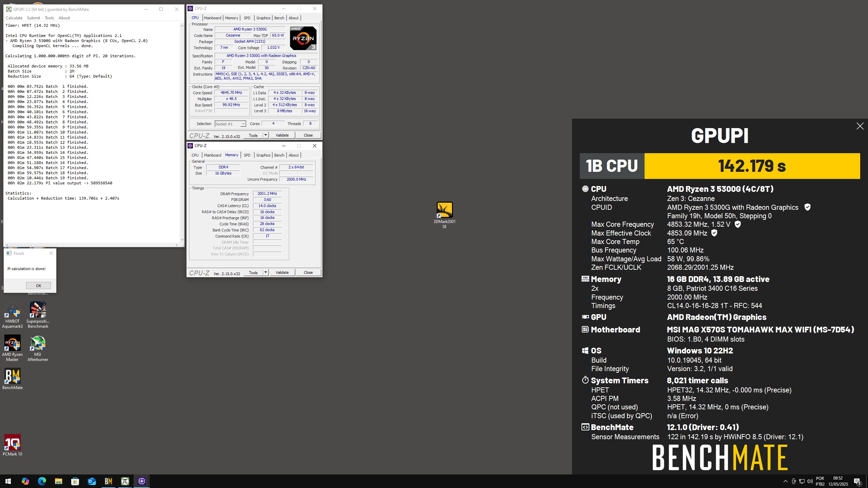Open the AMD Ryzen Master desktop icon
The height and width of the screenshot is (488, 868).
click(13, 348)
